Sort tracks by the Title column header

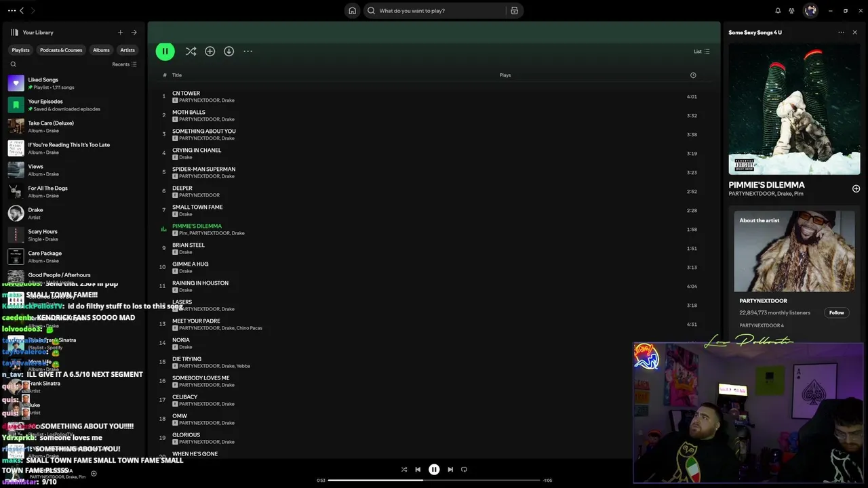tap(177, 75)
